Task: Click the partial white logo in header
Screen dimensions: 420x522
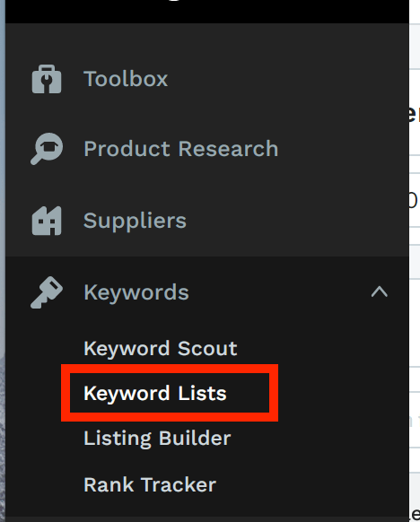Action: (173, 1)
